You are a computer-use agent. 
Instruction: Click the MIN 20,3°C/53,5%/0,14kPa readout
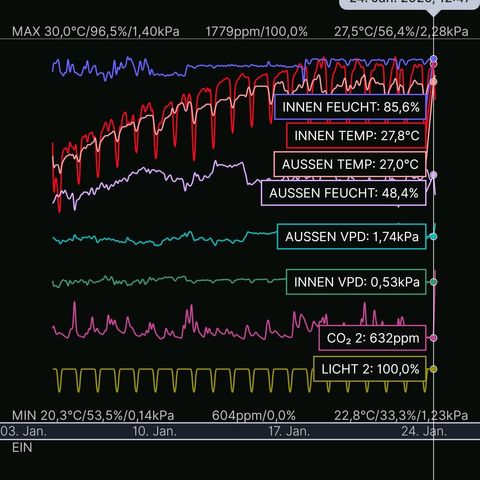click(93, 415)
